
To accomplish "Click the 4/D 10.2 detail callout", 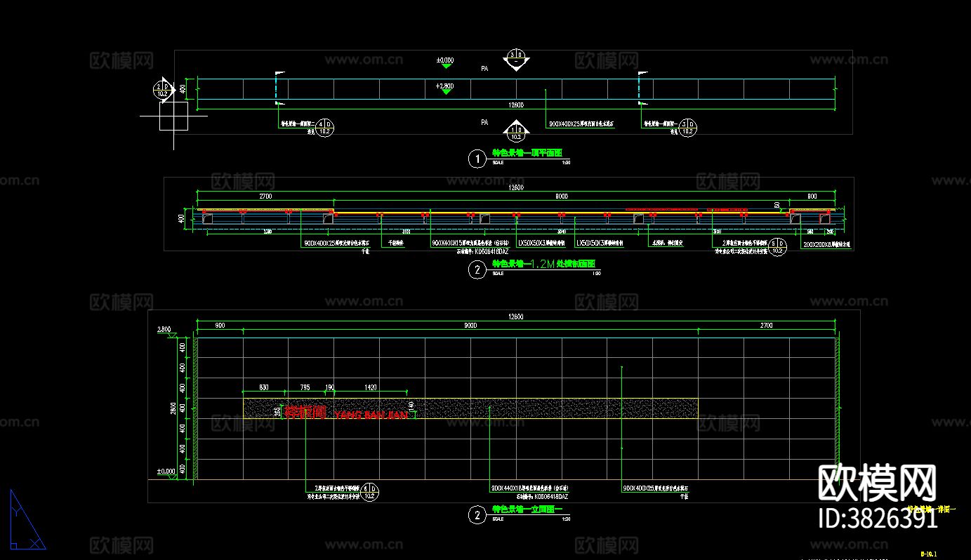I will coord(325,127).
